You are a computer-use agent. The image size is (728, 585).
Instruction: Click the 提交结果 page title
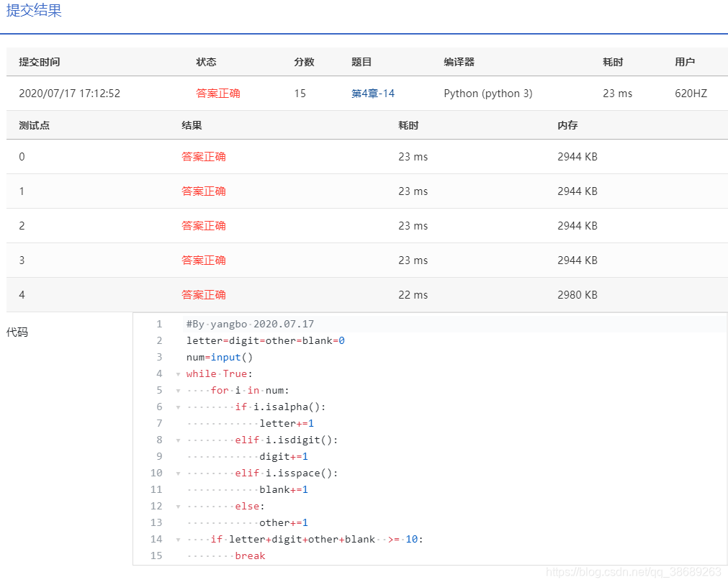tap(33, 11)
